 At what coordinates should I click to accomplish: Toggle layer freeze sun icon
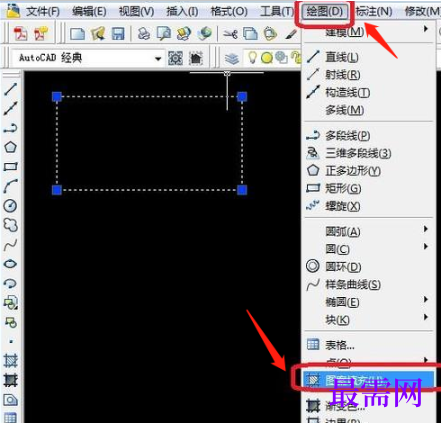[267, 58]
